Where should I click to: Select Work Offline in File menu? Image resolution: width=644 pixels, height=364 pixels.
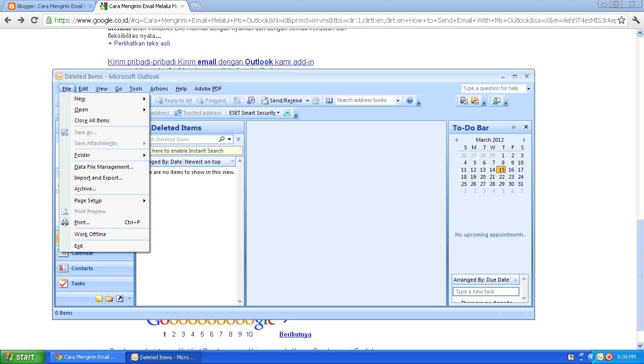104,234
